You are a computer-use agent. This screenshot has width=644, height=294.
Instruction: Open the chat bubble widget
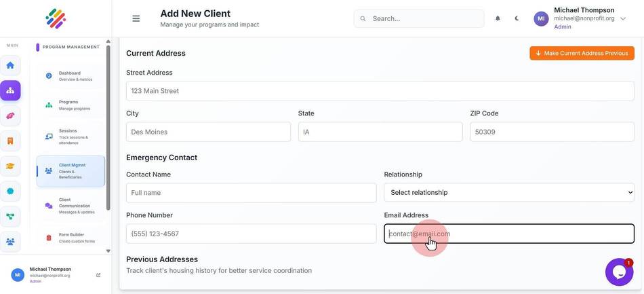point(619,272)
